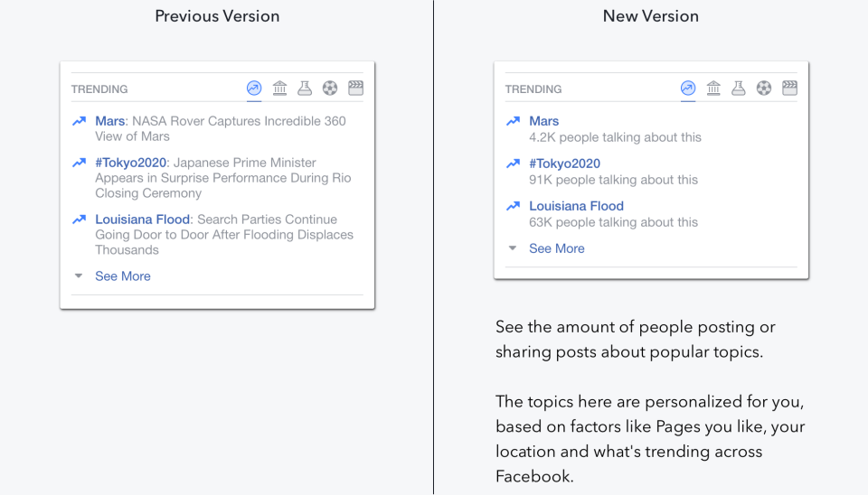This screenshot has width=868, height=495.
Task: Open #Tokyo2020 link in New Version
Action: pyautogui.click(x=564, y=163)
